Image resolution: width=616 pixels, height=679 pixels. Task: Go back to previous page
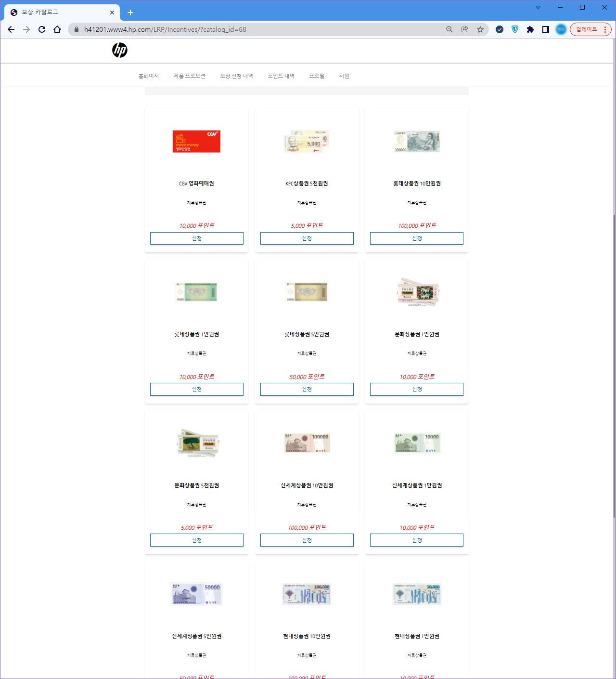pyautogui.click(x=11, y=29)
